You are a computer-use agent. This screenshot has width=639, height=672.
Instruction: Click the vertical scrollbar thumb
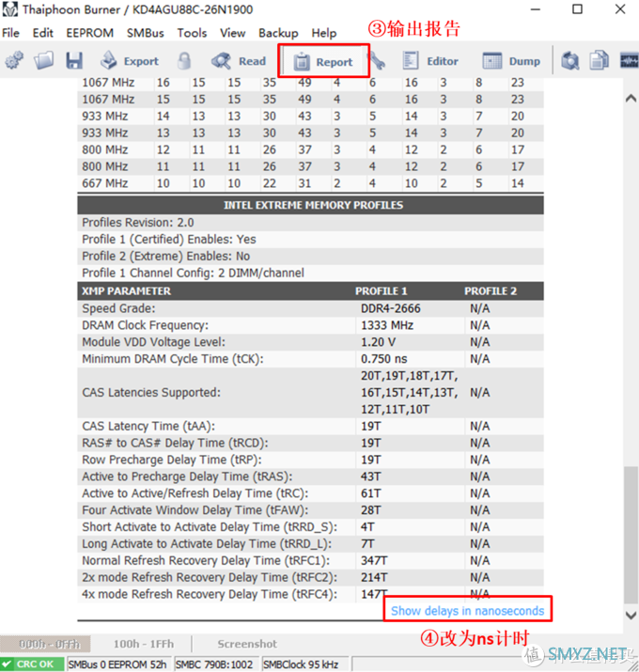pyautogui.click(x=631, y=535)
